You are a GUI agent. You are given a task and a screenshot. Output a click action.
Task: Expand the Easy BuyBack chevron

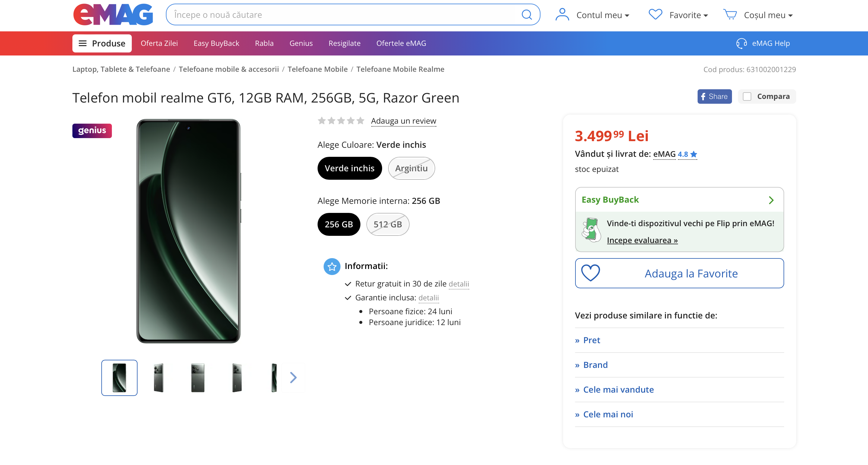click(x=771, y=200)
